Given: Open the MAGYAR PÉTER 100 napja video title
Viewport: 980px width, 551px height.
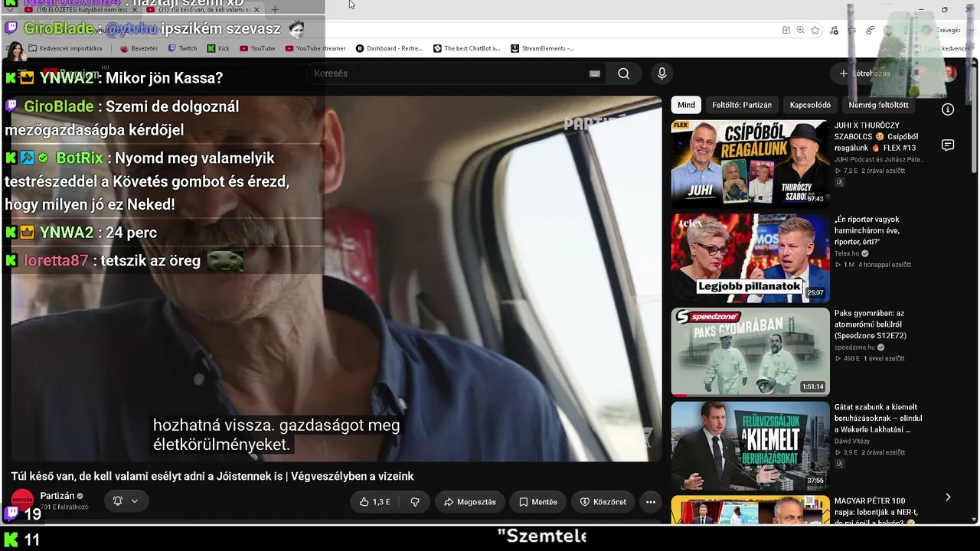Looking at the screenshot, I should click(x=875, y=512).
